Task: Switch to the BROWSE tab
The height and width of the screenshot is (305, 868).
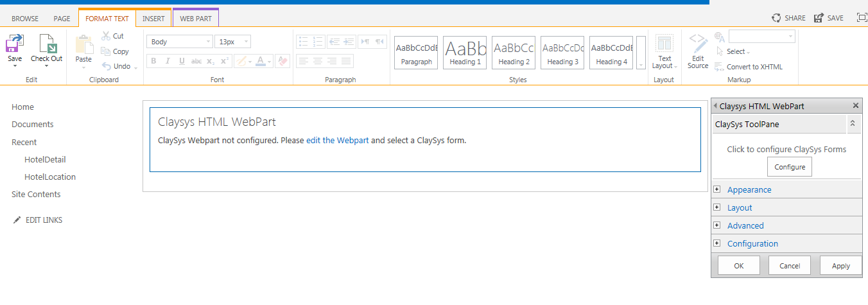Action: tap(25, 19)
